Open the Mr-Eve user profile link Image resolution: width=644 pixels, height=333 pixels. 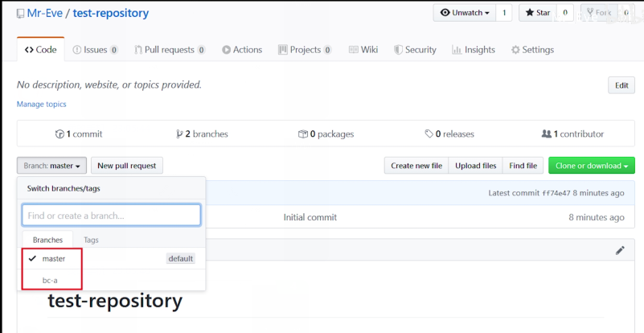click(45, 13)
